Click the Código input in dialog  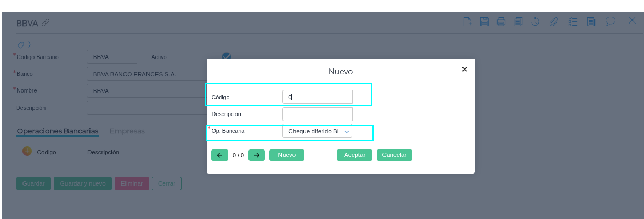point(317,97)
